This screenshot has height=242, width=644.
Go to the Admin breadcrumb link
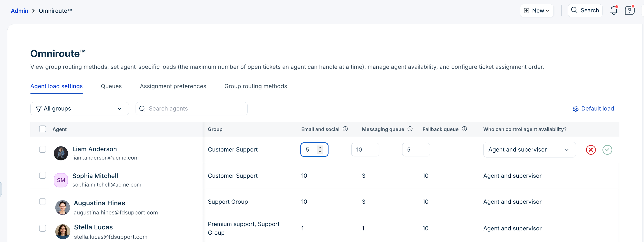(x=19, y=11)
